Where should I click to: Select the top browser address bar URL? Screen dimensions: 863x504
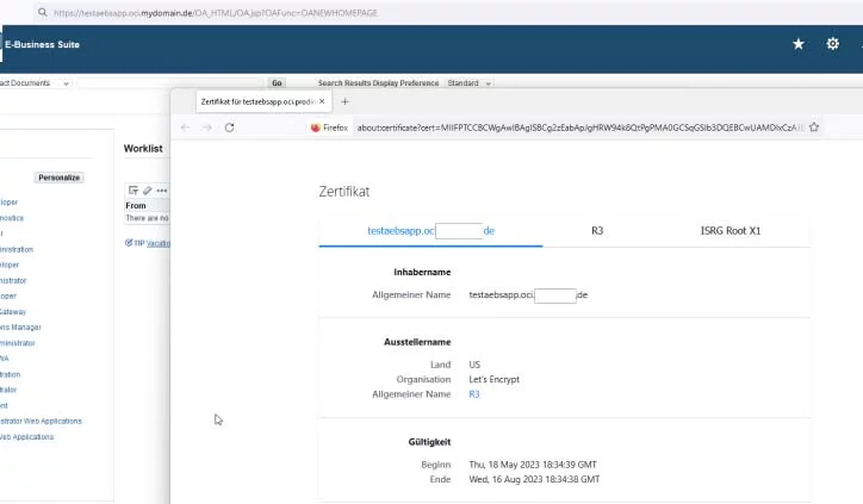tap(216, 13)
